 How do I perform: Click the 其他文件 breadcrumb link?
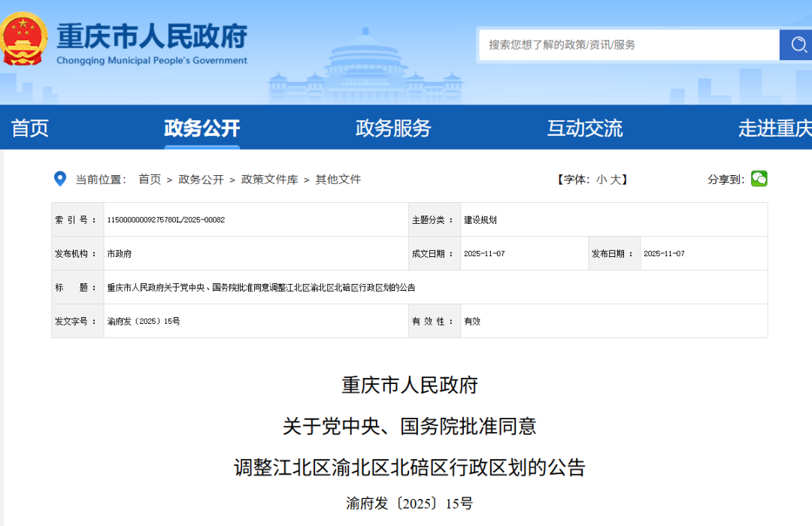[x=338, y=180]
